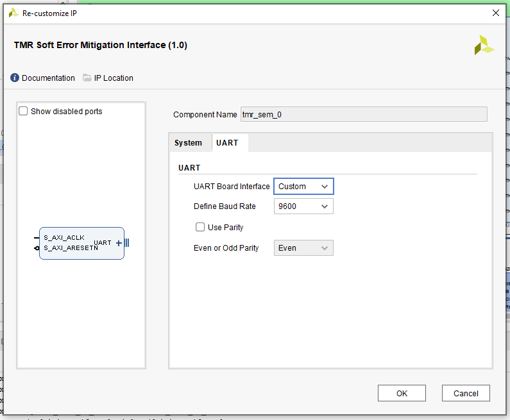Dismiss dialog with Cancel button
510x420 pixels.
(466, 393)
